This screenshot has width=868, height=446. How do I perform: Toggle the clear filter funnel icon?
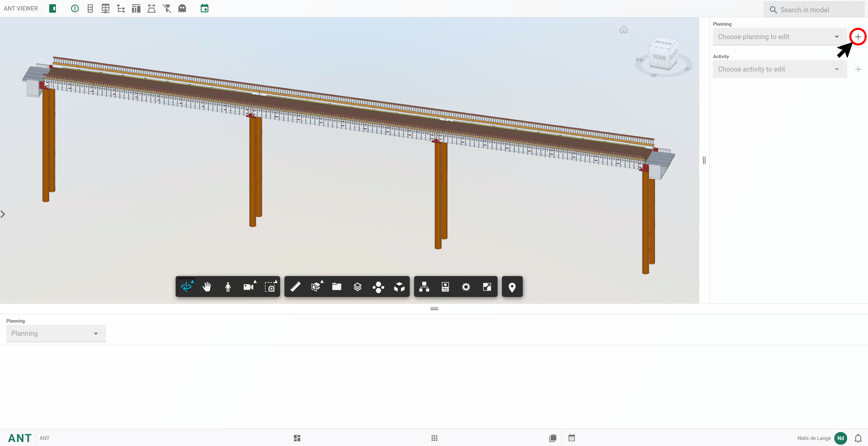tap(167, 8)
